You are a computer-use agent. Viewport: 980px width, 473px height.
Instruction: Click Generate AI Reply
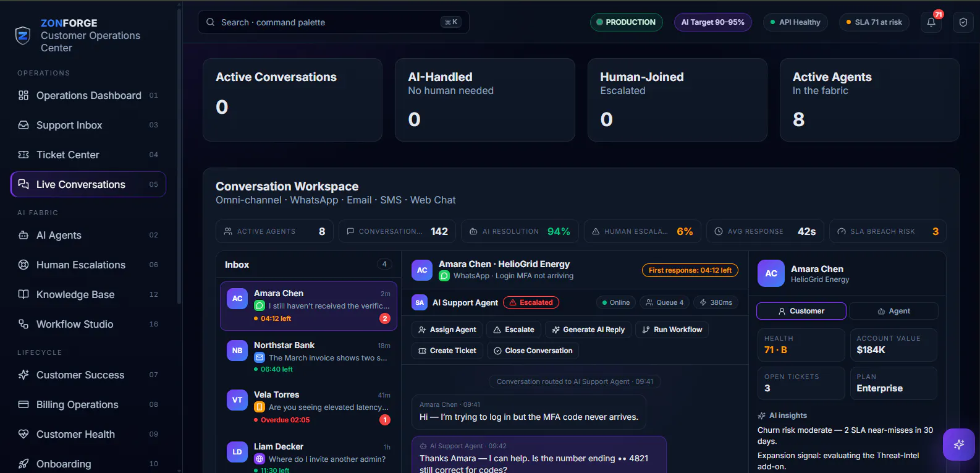tap(588, 330)
